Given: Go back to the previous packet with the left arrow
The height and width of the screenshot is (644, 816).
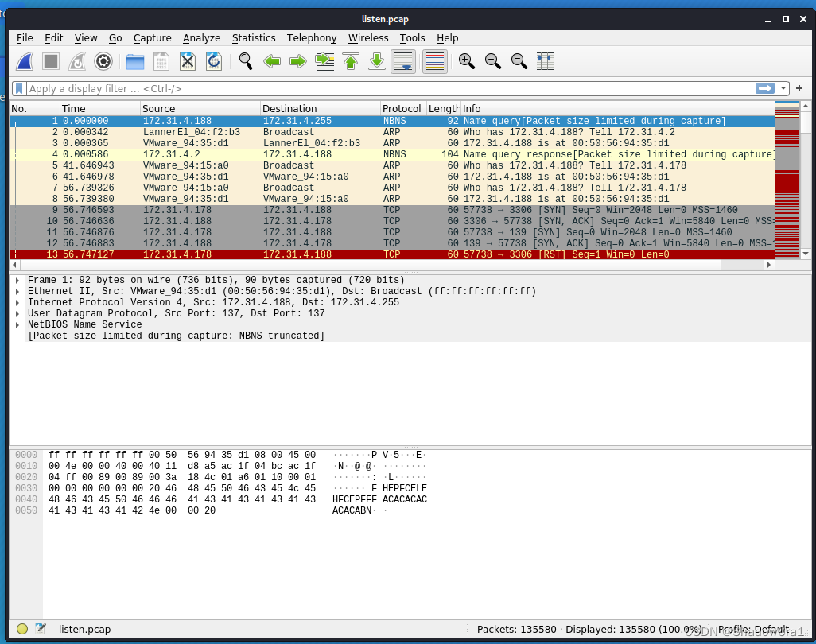Looking at the screenshot, I should click(x=272, y=61).
